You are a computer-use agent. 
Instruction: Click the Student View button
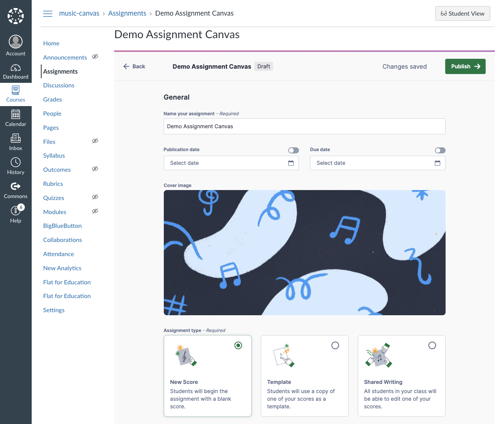click(x=462, y=14)
